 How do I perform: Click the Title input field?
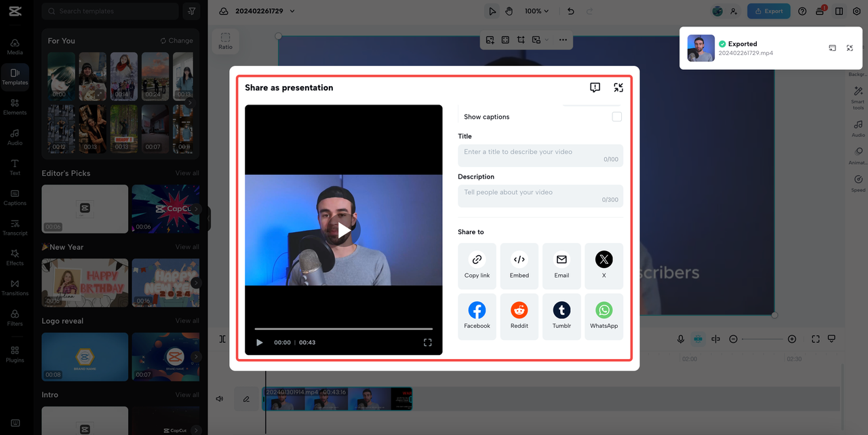tap(540, 155)
